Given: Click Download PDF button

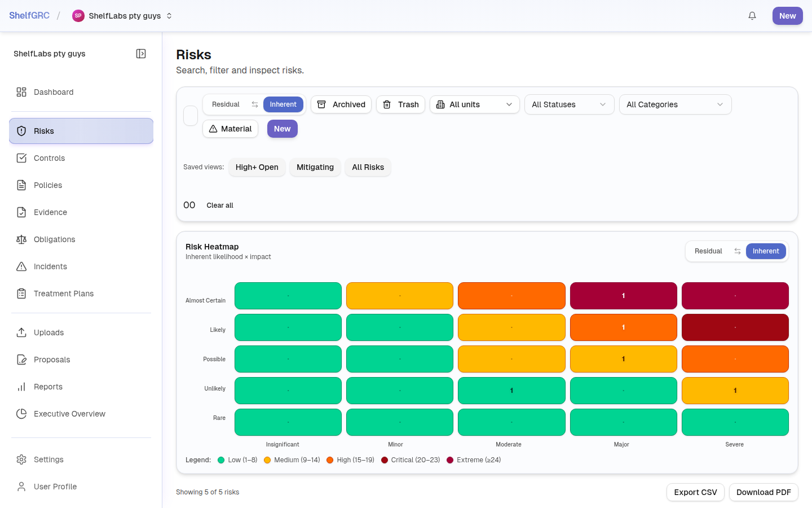Looking at the screenshot, I should click(764, 492).
